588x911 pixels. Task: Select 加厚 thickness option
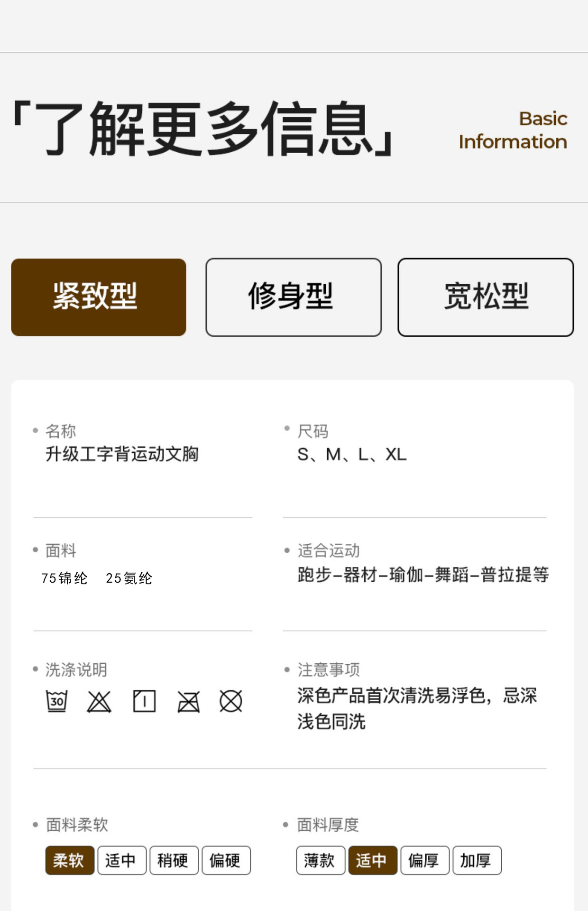pos(477,860)
